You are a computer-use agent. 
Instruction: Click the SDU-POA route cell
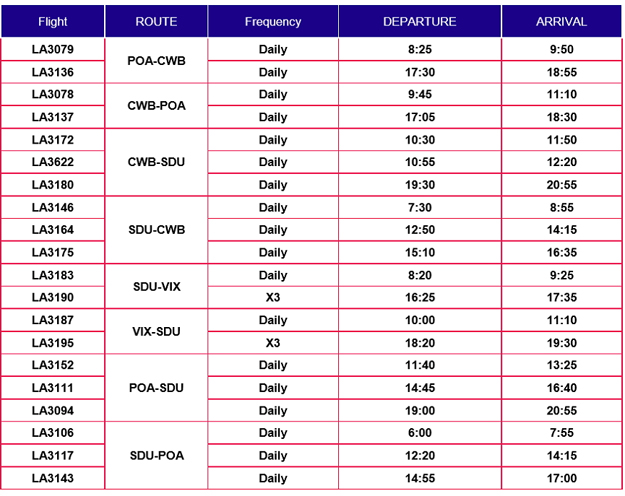point(156,455)
